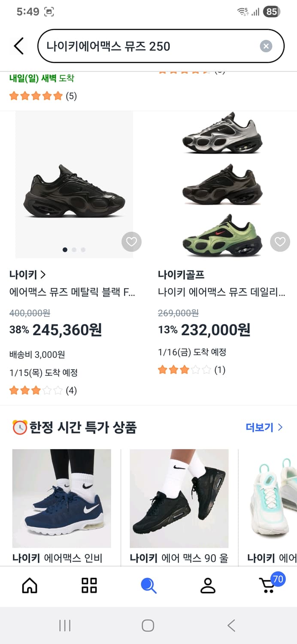Open the category menu icon in bottom bar
This screenshot has width=297, height=644.
89,585
